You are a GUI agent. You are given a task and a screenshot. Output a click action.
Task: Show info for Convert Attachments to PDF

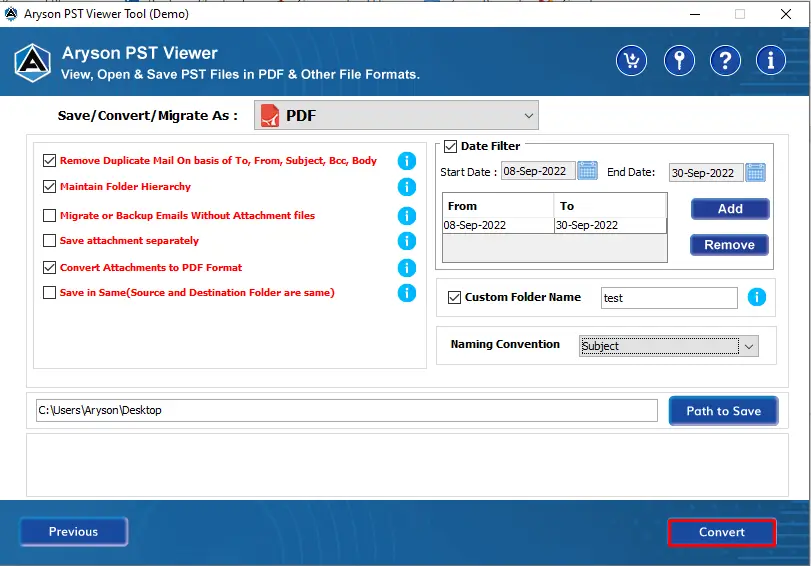[x=407, y=267]
